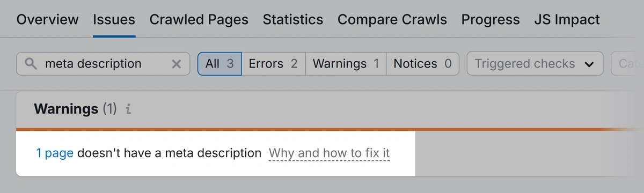Click the Triggered checks chevron arrow
Image resolution: width=644 pixels, height=193 pixels.
click(589, 64)
